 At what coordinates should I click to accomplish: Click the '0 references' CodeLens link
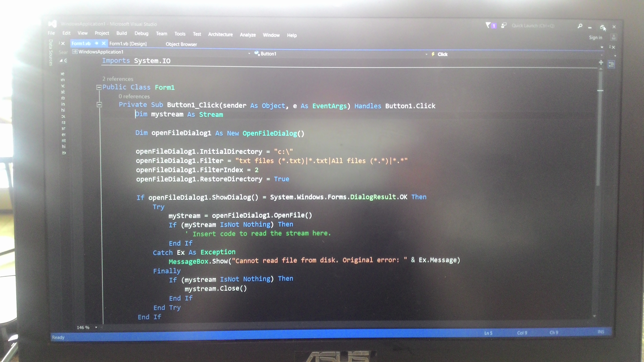(134, 96)
